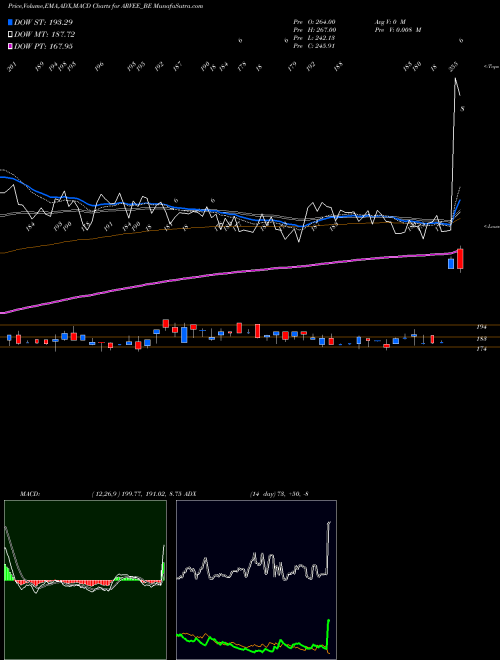Click the 'DOW MT: 187.72' legend text
The image size is (500, 660).
click(x=45, y=34)
